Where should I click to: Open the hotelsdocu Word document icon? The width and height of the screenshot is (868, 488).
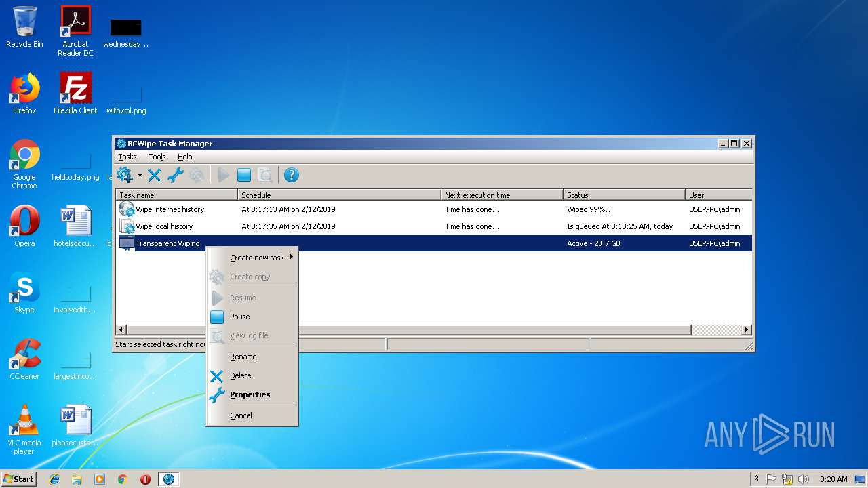pyautogui.click(x=75, y=226)
